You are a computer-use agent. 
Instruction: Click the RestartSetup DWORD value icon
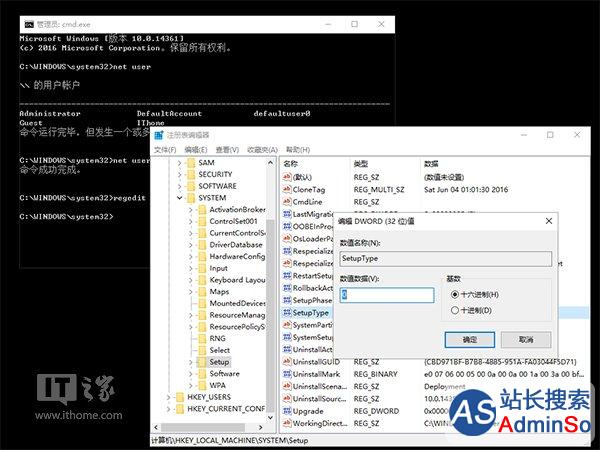(287, 276)
